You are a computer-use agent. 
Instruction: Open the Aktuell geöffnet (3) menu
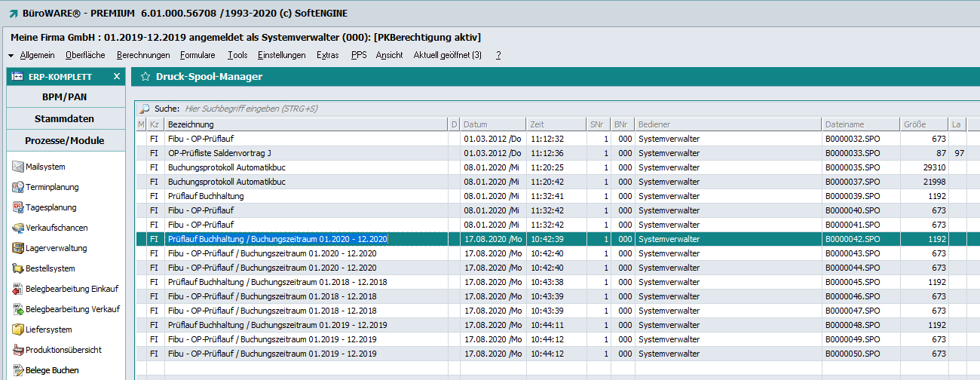[447, 55]
